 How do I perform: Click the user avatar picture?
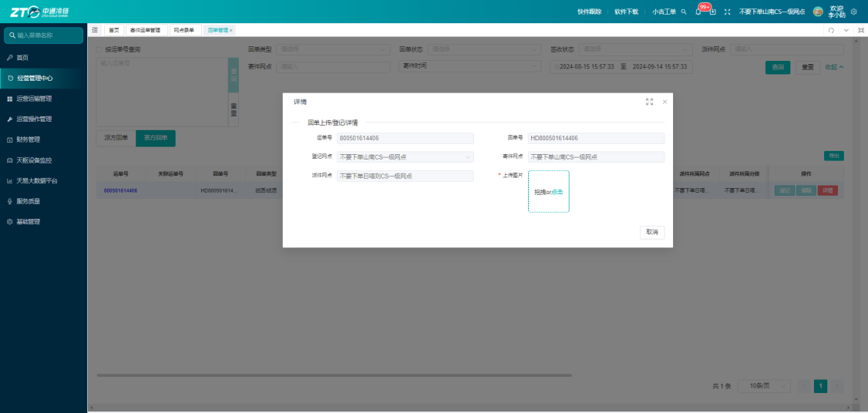click(x=818, y=12)
